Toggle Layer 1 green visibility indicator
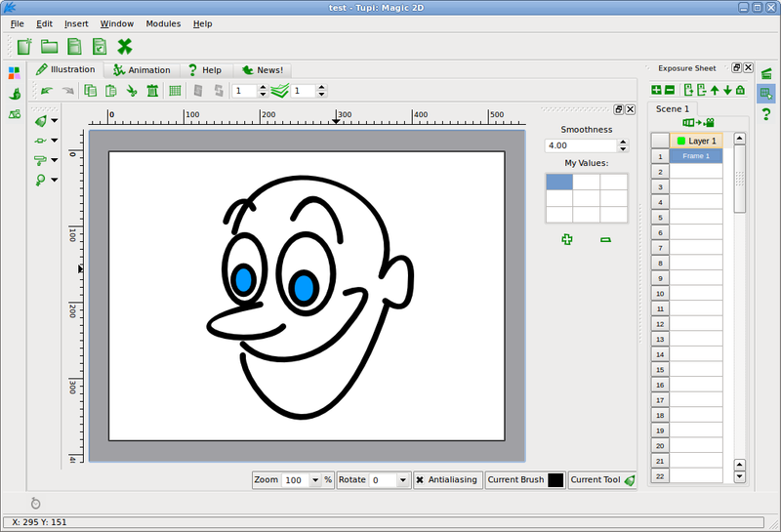Image resolution: width=781 pixels, height=532 pixels. [680, 141]
